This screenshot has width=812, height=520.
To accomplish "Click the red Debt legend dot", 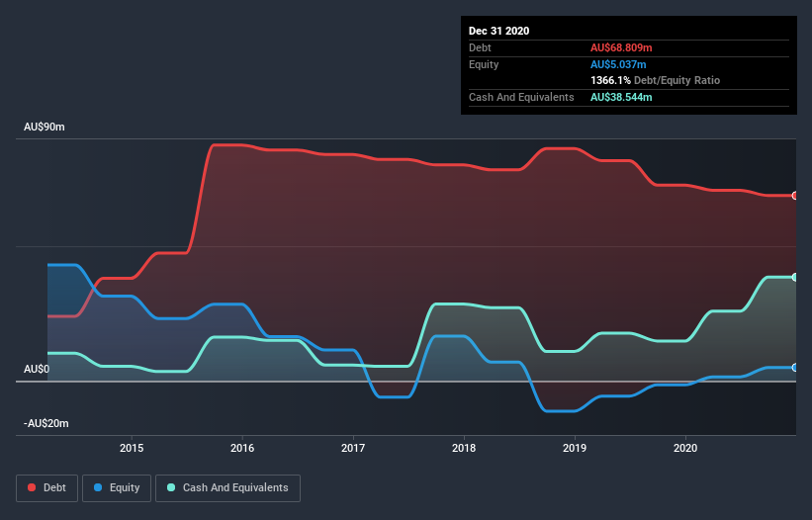I will pyautogui.click(x=32, y=487).
